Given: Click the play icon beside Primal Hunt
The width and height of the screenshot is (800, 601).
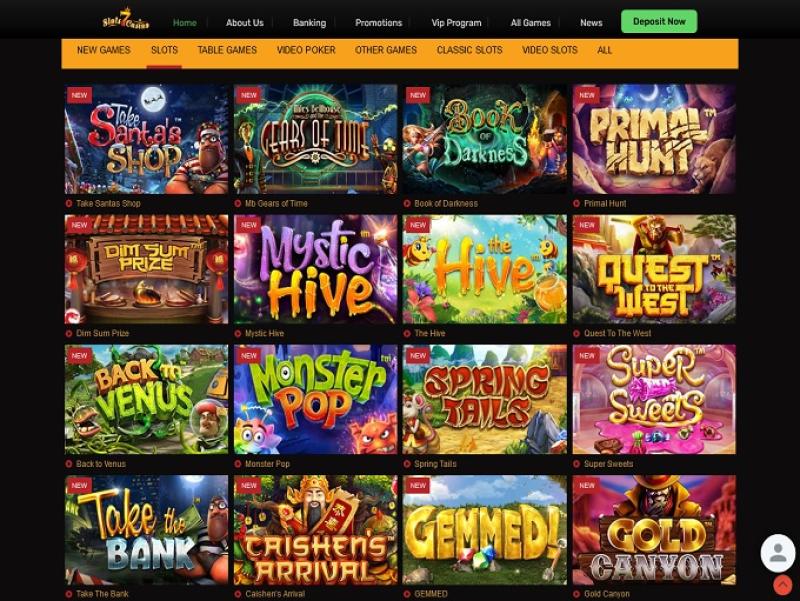Looking at the screenshot, I should tap(577, 204).
